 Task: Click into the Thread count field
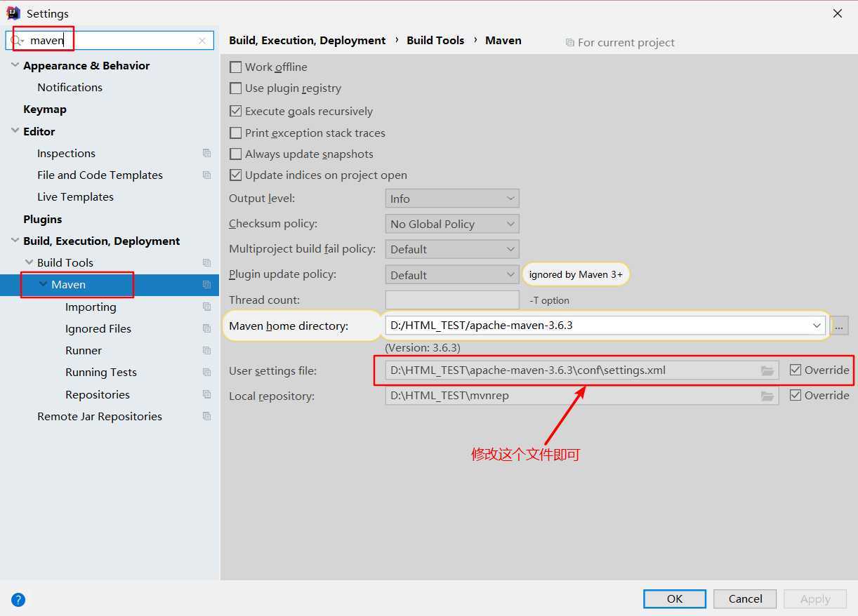tap(452, 300)
